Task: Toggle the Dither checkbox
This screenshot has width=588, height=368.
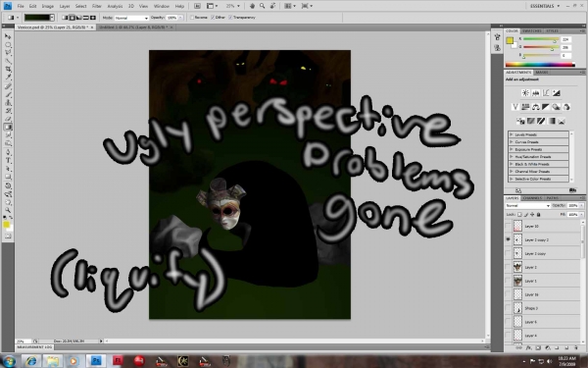Action: 213,18
